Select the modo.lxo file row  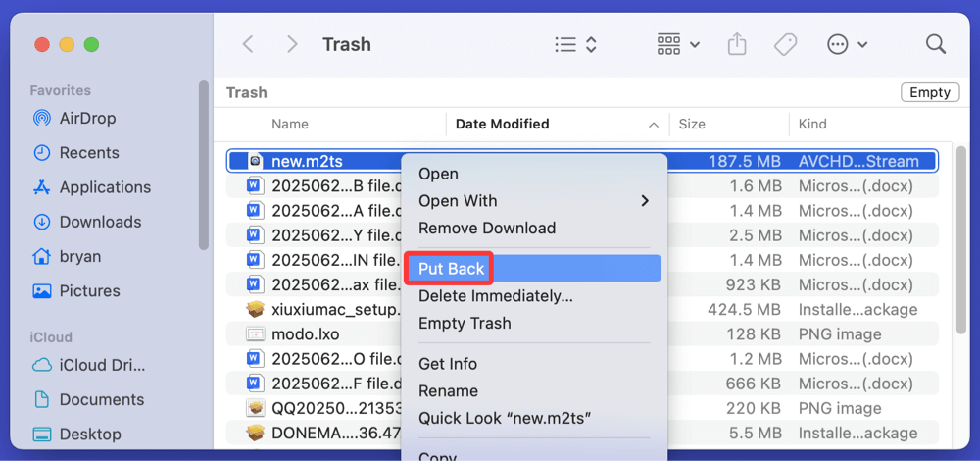click(x=582, y=334)
